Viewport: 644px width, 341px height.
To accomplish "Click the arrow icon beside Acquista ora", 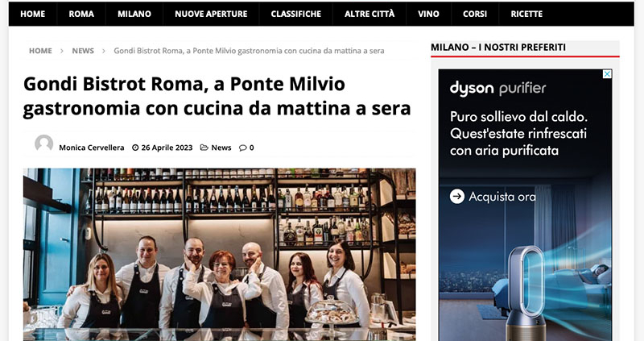I will coord(457,197).
